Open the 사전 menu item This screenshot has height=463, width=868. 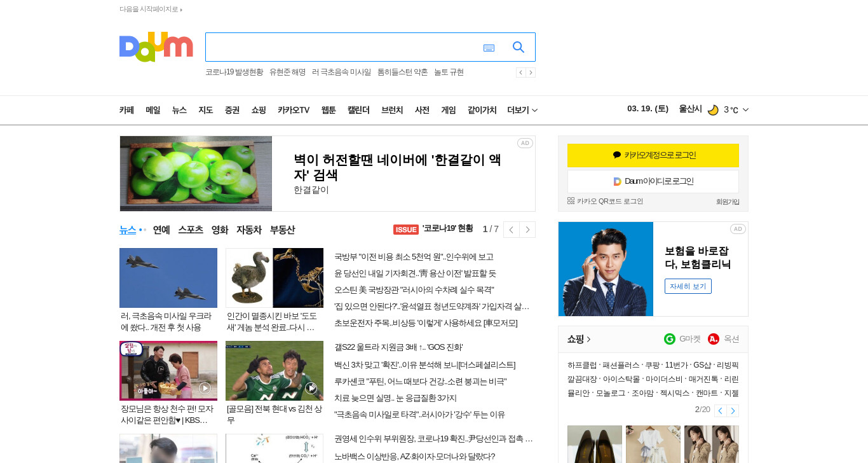coord(423,110)
